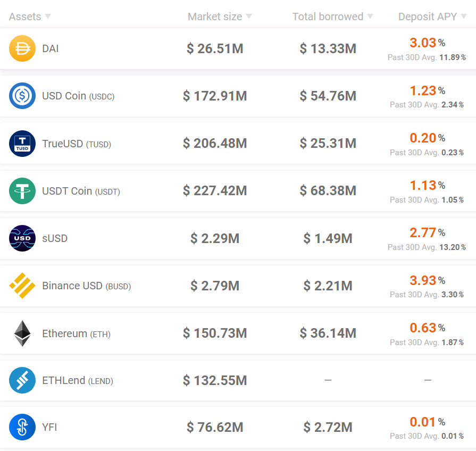The height and width of the screenshot is (451, 476).
Task: Select sUSD deposit APY 2.77%
Action: coord(428,233)
